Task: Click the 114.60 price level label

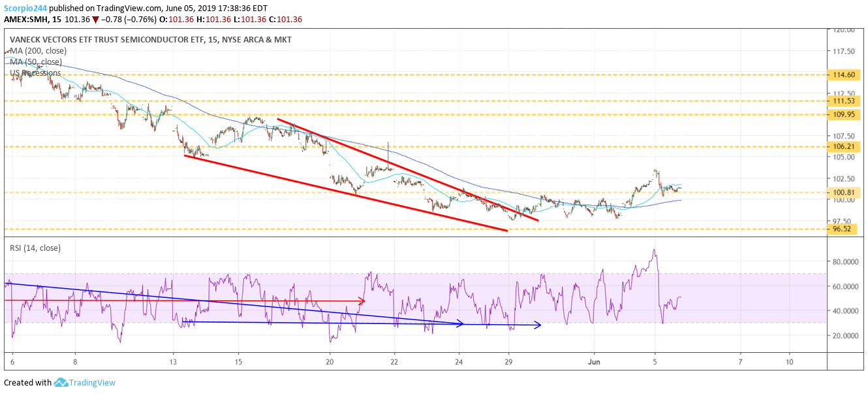Action: pos(845,75)
